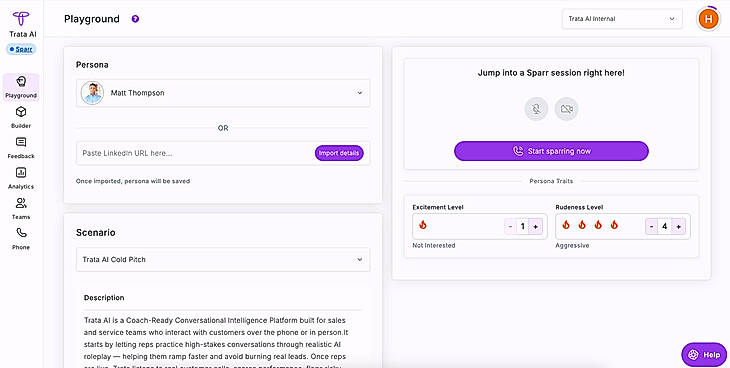Open the Builder section in sidebar
Image resolution: width=730 pixels, height=368 pixels.
point(21,117)
